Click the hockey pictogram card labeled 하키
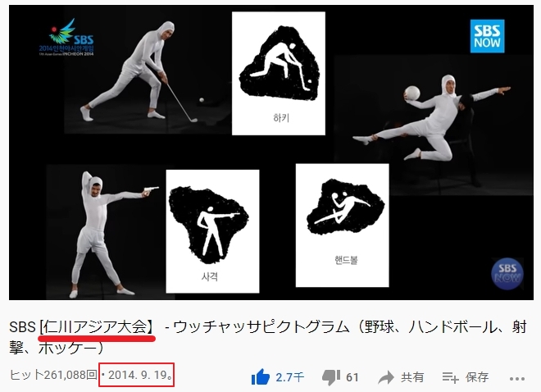The width and height of the screenshot is (541, 392). (x=279, y=74)
